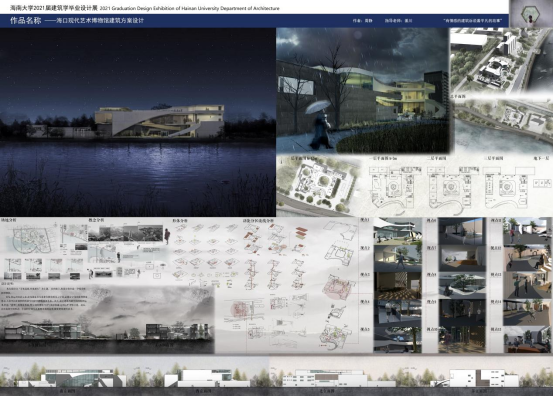Click the 作品名称 title heading

click(25, 20)
